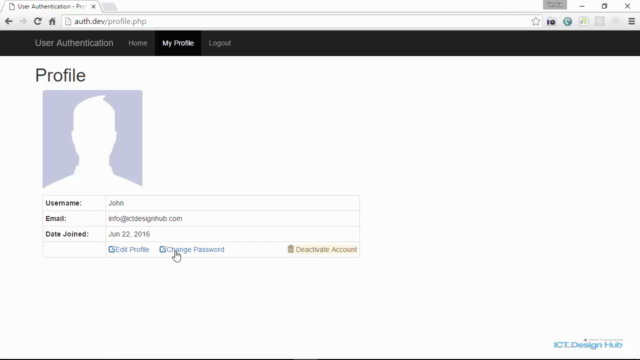Click the Email: label
This screenshot has width=640, height=360.
click(56, 218)
